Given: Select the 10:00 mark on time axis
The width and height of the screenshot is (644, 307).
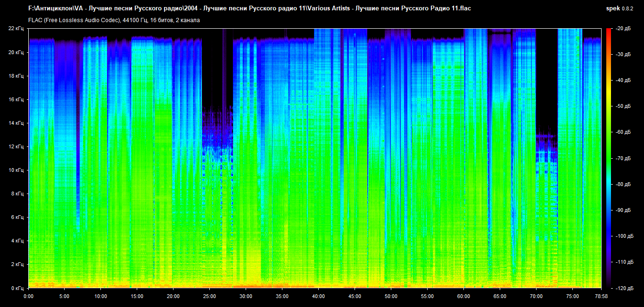Looking at the screenshot, I should click(x=101, y=297).
